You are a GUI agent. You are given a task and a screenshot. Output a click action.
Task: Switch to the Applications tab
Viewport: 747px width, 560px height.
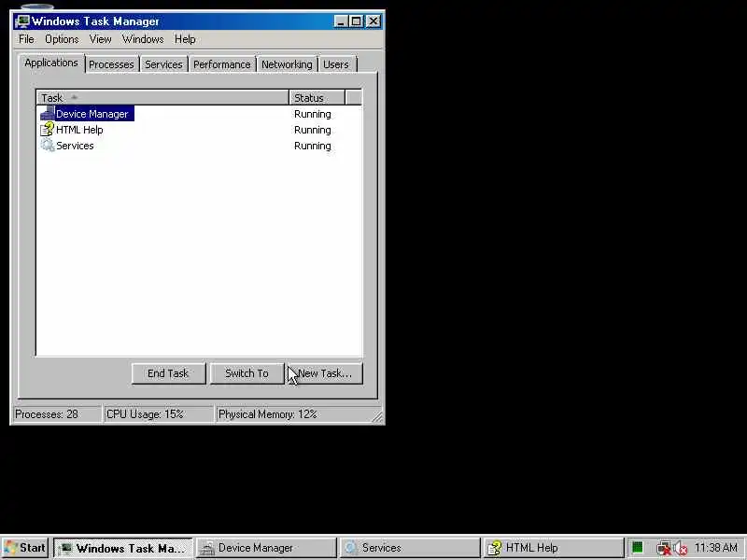(51, 63)
